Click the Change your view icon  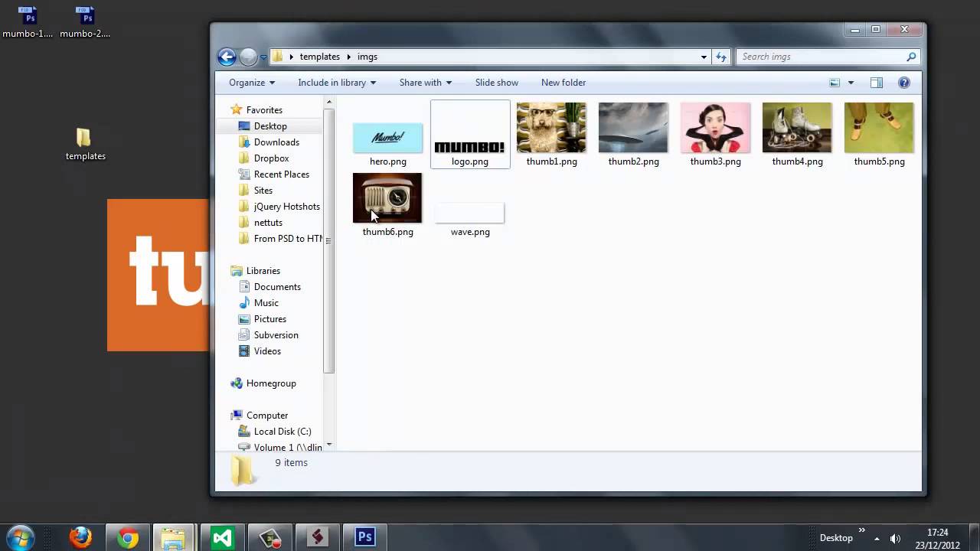(x=835, y=83)
